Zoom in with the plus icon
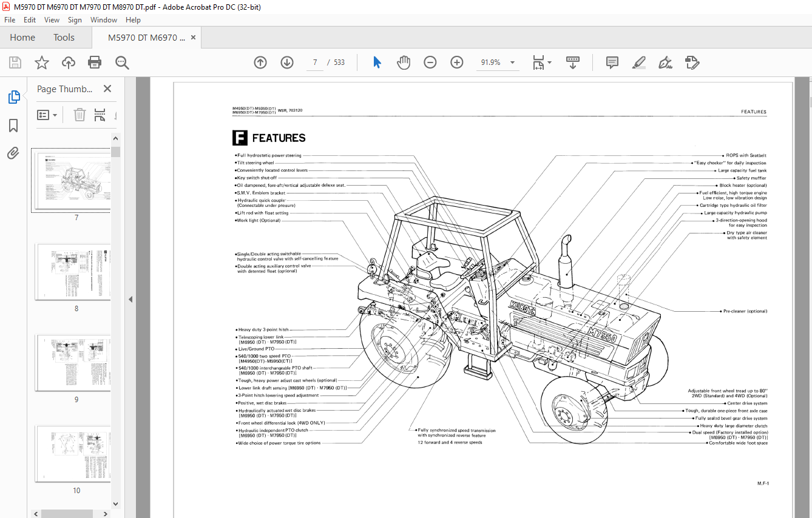812x518 pixels. point(457,62)
